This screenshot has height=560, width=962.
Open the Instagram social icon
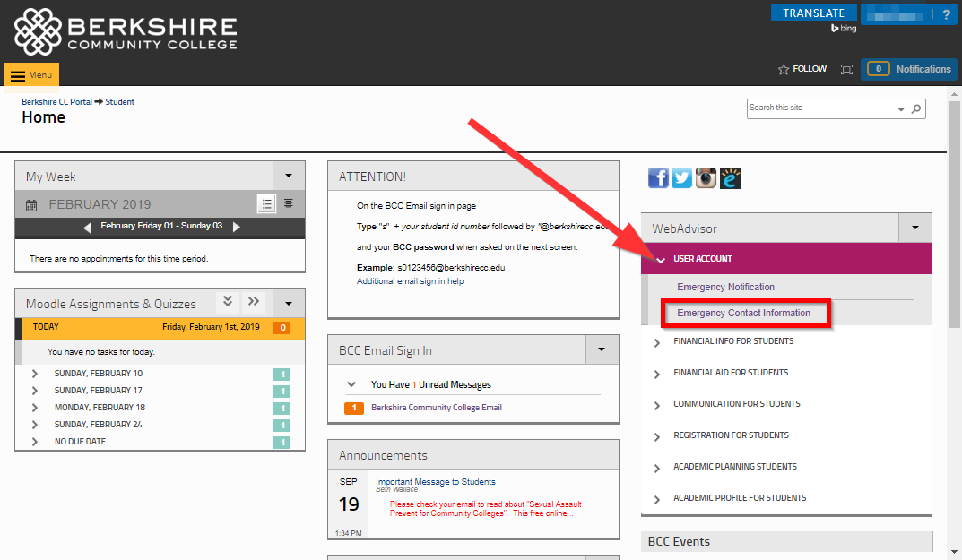tap(706, 178)
